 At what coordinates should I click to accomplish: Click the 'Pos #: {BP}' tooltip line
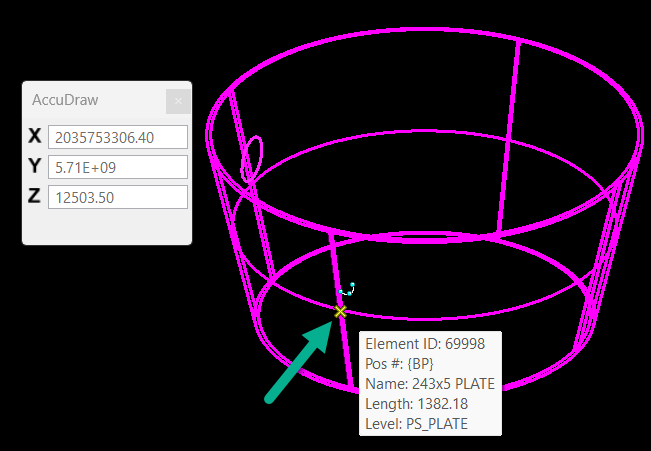(399, 364)
